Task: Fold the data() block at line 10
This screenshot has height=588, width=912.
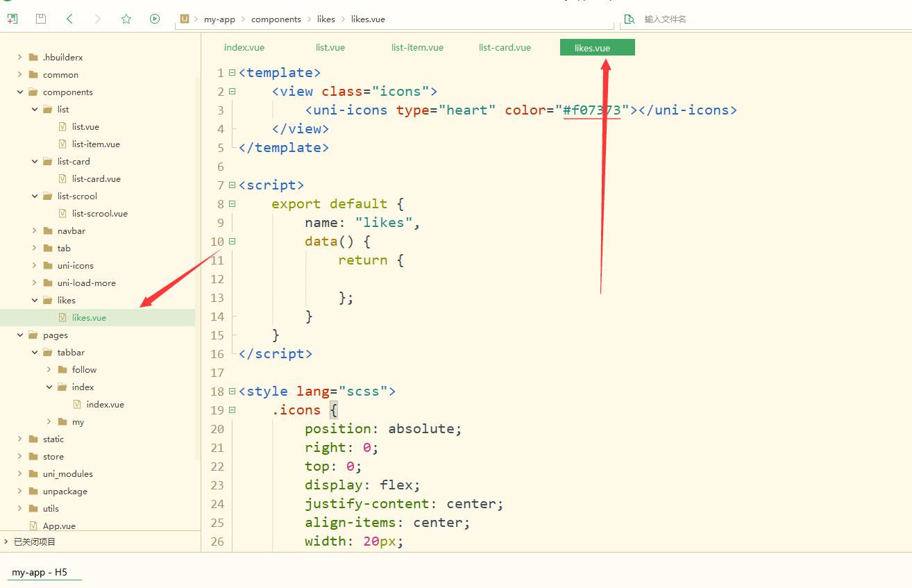Action: [232, 241]
